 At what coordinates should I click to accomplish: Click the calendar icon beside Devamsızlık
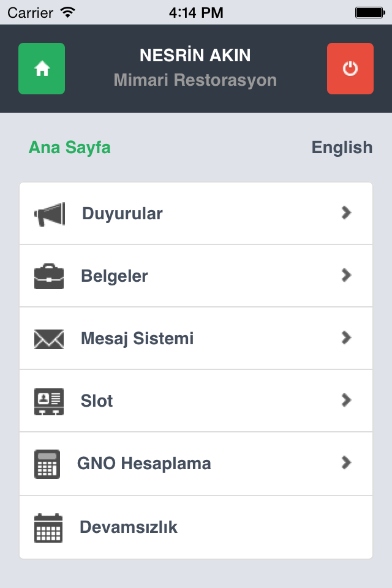click(x=48, y=527)
